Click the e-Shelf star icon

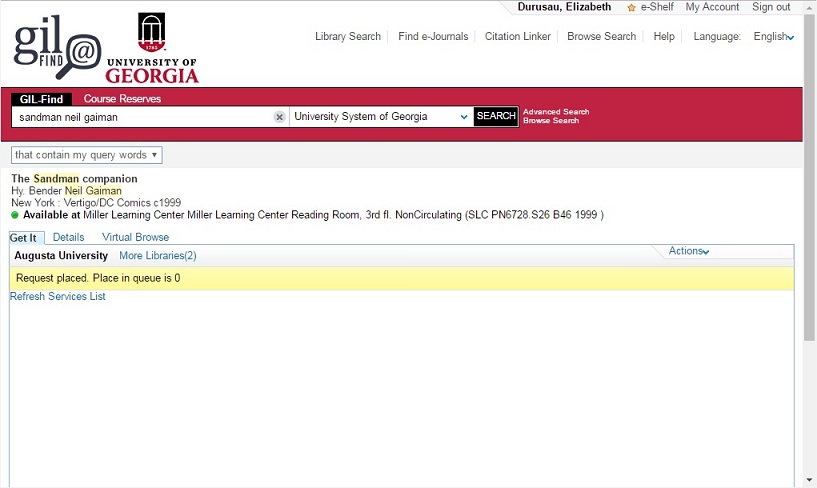pos(631,8)
